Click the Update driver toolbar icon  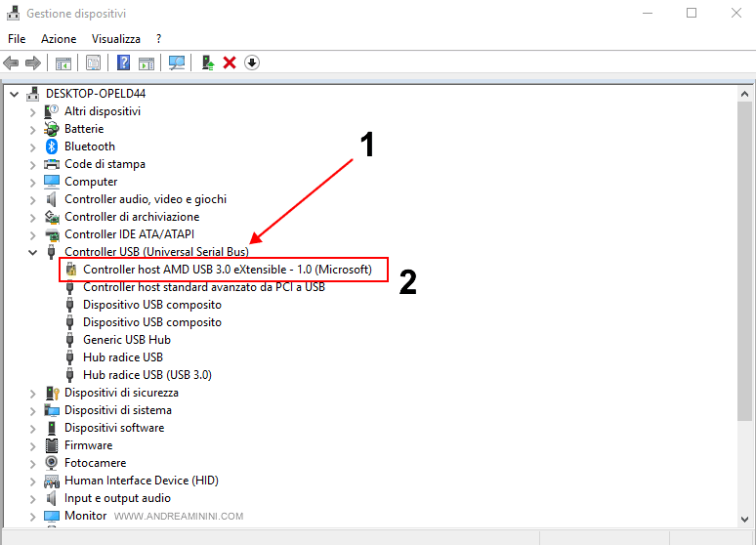coord(208,63)
